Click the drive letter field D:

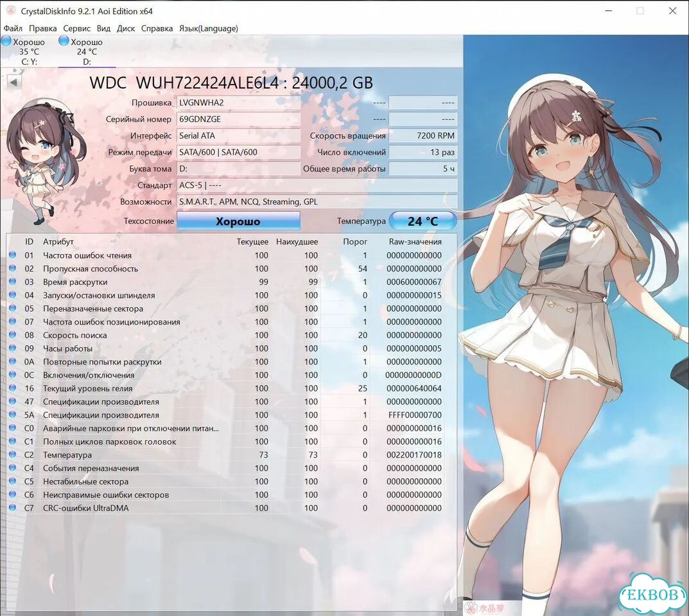239,169
